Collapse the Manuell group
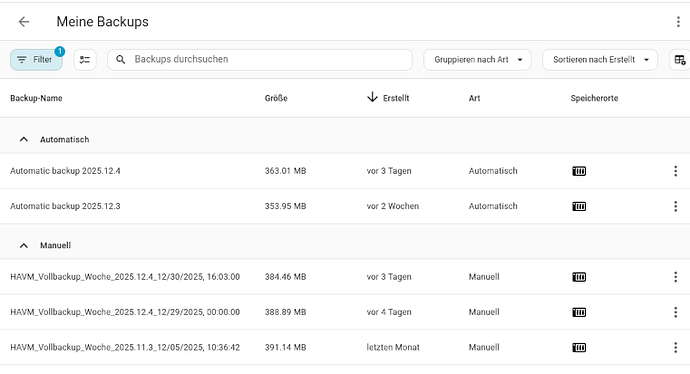 (x=24, y=246)
